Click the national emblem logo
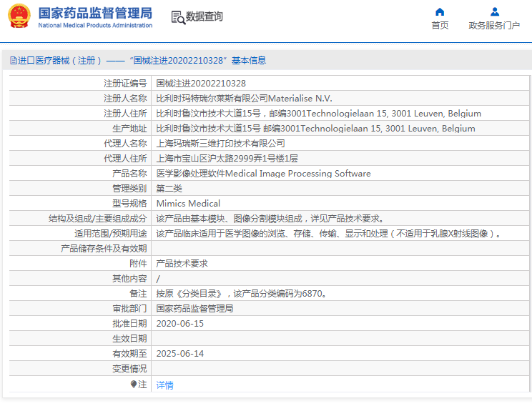The height and width of the screenshot is (406, 532). point(19,16)
